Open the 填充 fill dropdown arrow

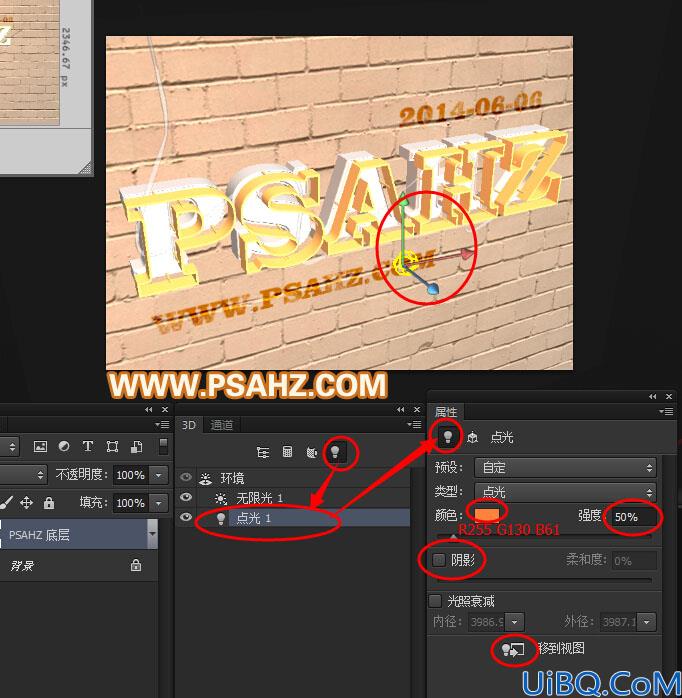pyautogui.click(x=159, y=503)
